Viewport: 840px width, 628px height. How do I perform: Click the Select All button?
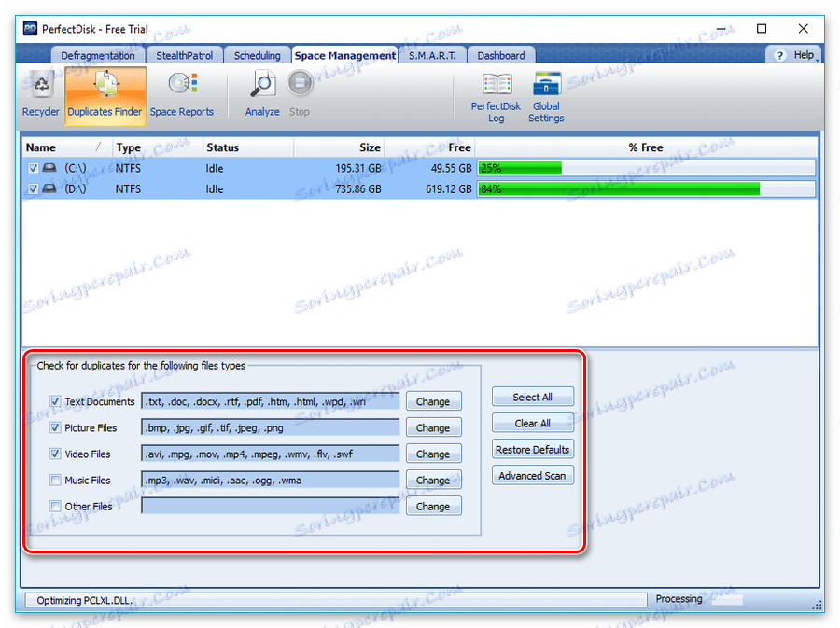[533, 397]
